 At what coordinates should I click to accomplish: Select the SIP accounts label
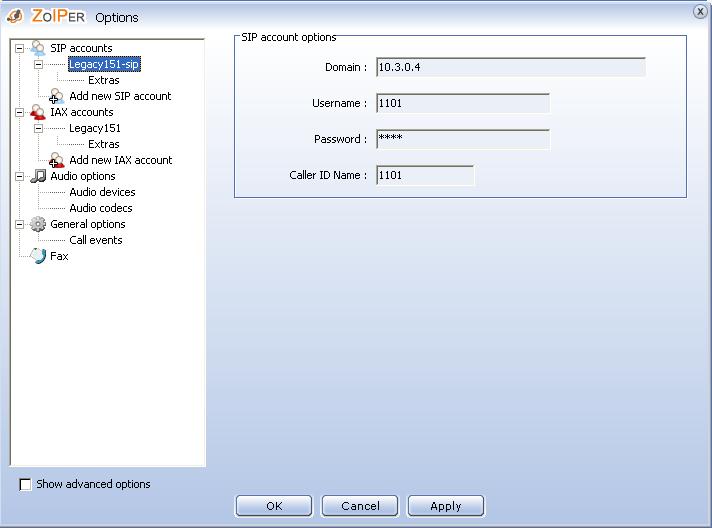click(x=81, y=48)
